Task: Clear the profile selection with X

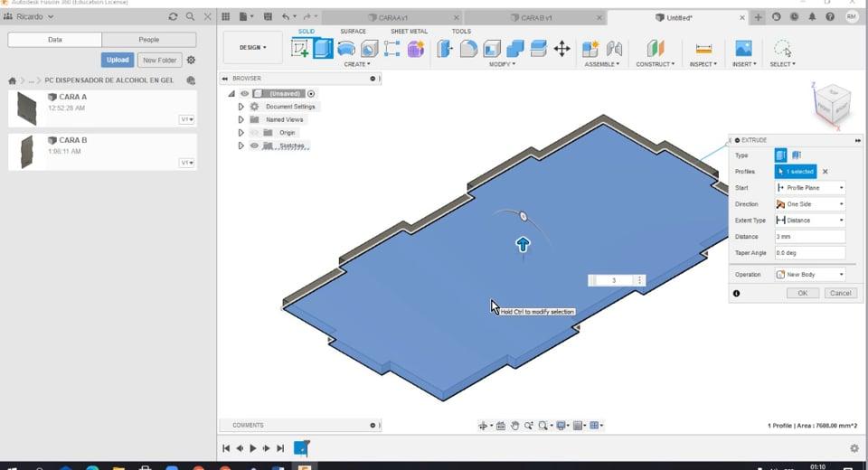Action: pos(825,172)
